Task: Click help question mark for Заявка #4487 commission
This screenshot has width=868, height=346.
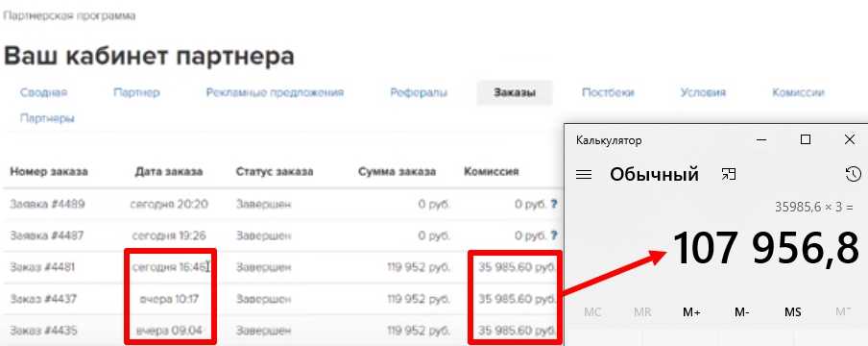Action: pos(553,235)
